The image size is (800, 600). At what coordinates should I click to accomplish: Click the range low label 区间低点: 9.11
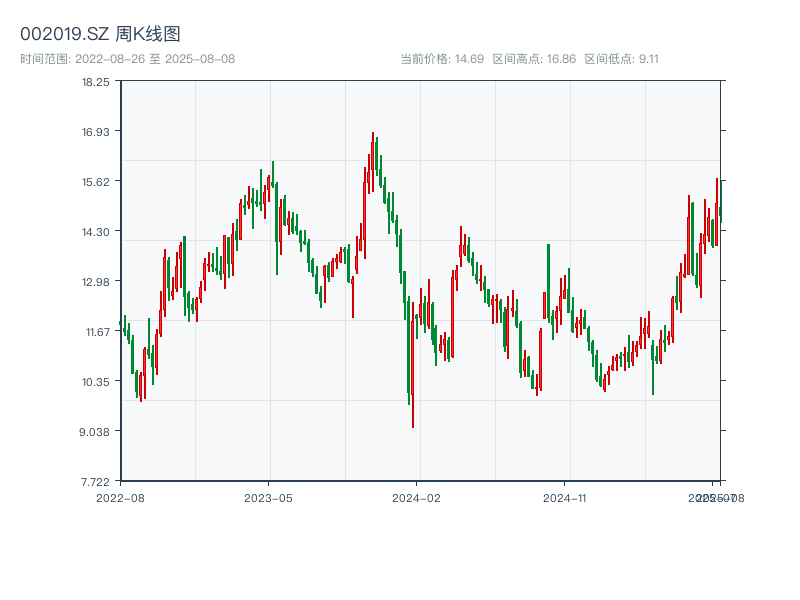click(621, 59)
